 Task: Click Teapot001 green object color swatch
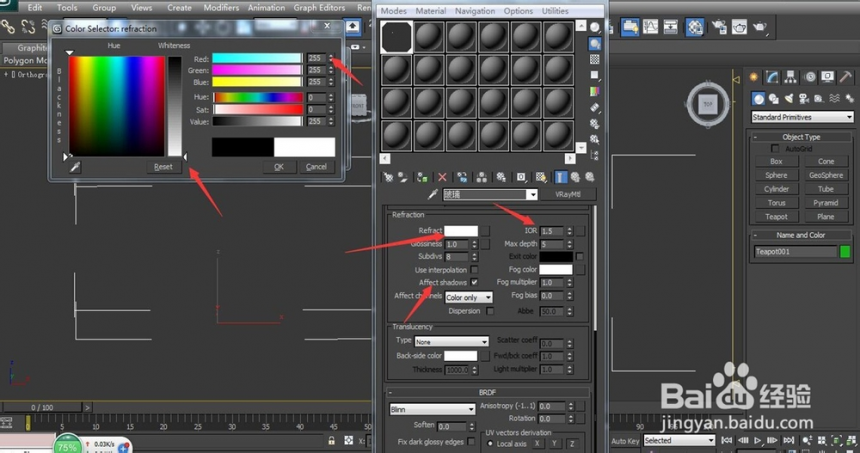click(845, 251)
